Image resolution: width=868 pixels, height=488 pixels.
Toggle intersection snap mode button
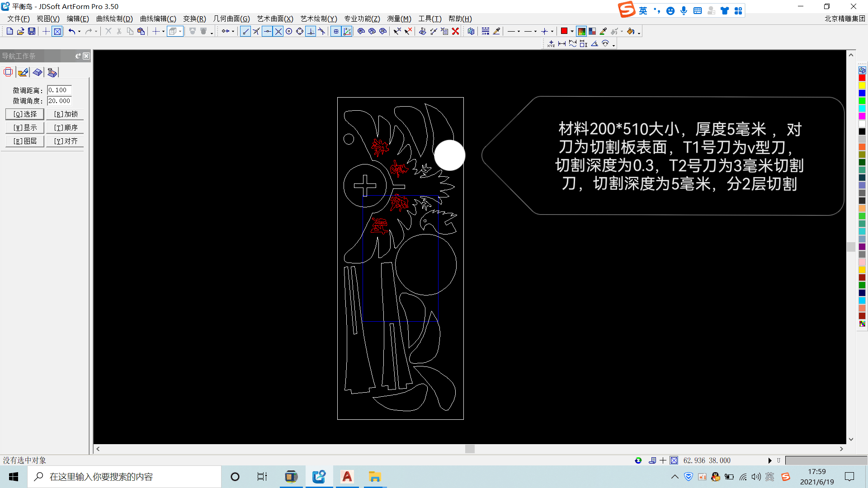click(x=278, y=31)
